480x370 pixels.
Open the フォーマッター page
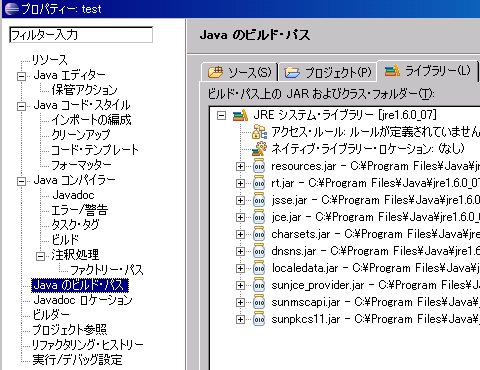pos(81,165)
